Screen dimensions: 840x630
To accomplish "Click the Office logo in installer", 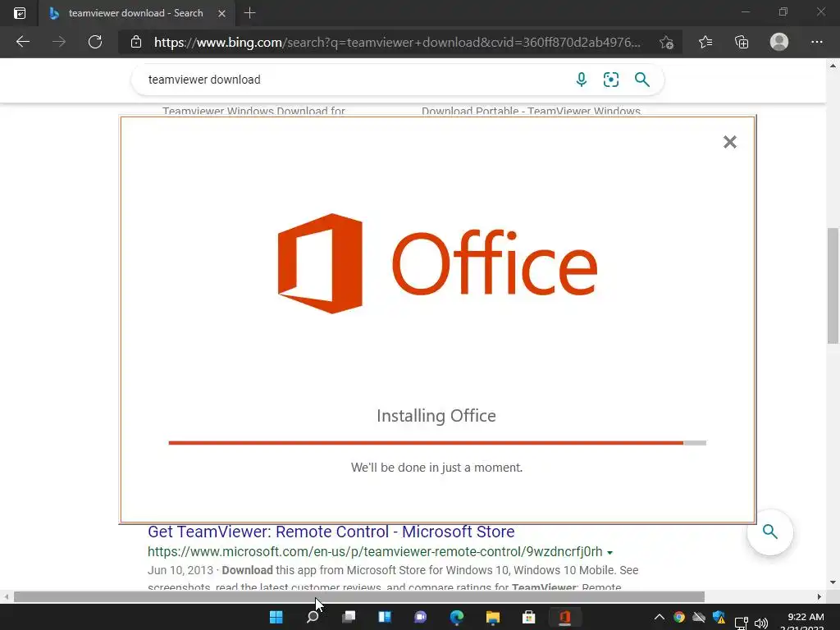I will click(x=437, y=263).
